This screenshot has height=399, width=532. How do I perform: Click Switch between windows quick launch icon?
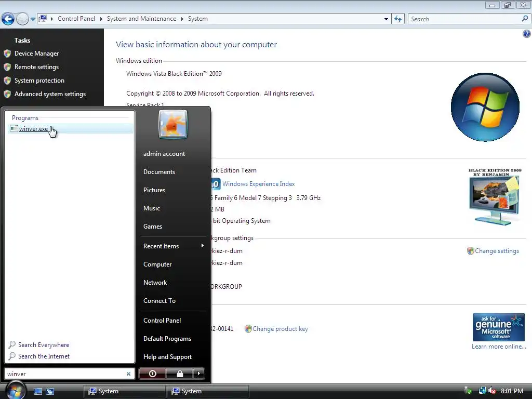(50, 391)
